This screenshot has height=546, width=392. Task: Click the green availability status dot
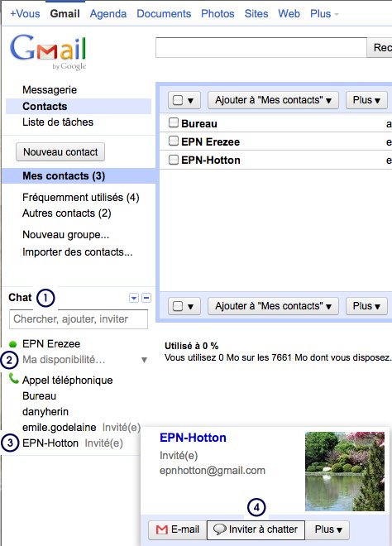coord(13,344)
